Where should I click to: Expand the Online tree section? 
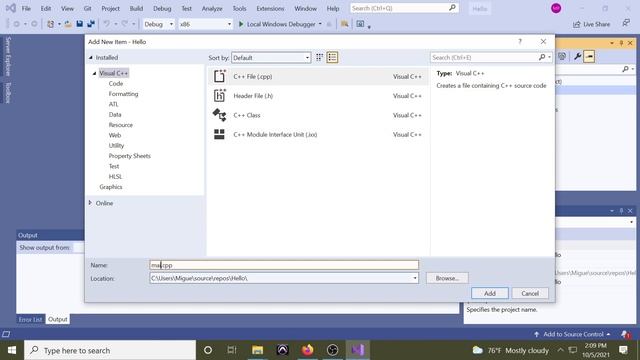coord(90,203)
